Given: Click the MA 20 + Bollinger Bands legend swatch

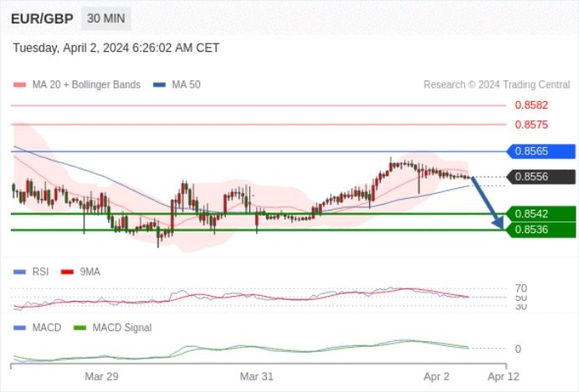Looking at the screenshot, I should (19, 84).
